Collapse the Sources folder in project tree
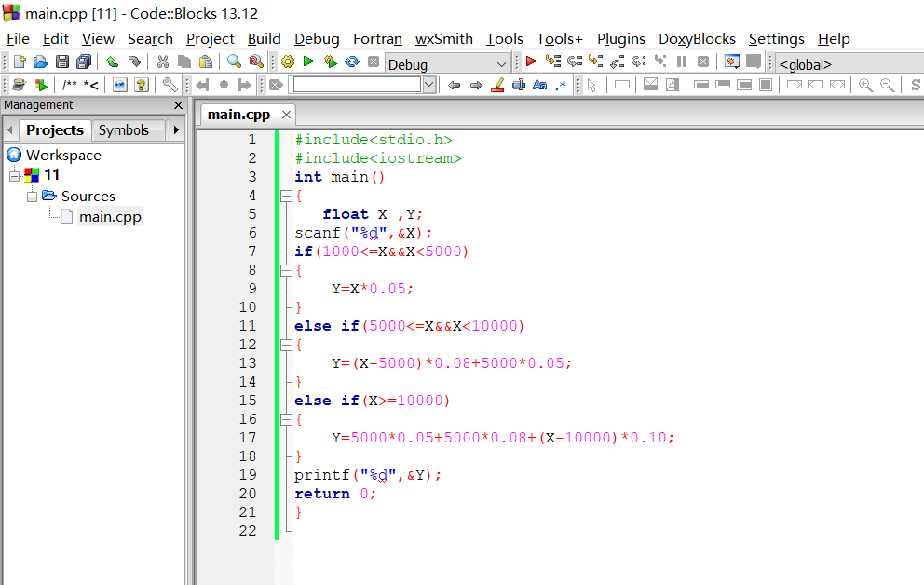This screenshot has height=585, width=924. (x=32, y=196)
